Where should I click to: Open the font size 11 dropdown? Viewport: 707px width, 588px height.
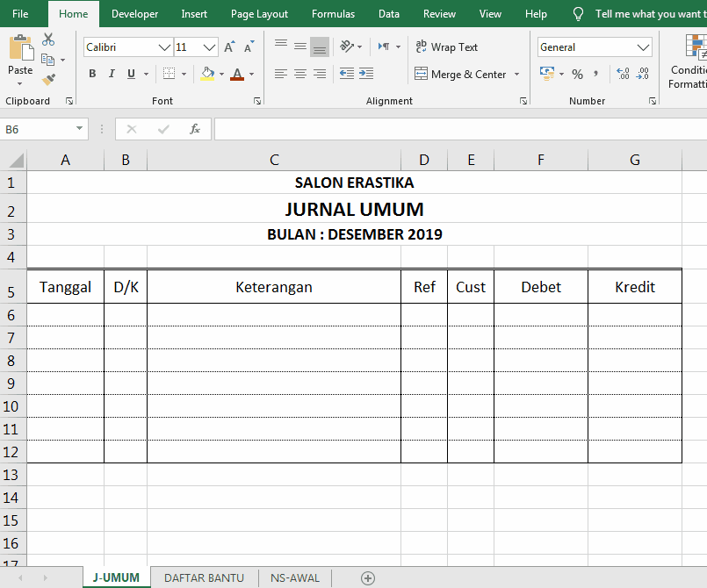209,47
